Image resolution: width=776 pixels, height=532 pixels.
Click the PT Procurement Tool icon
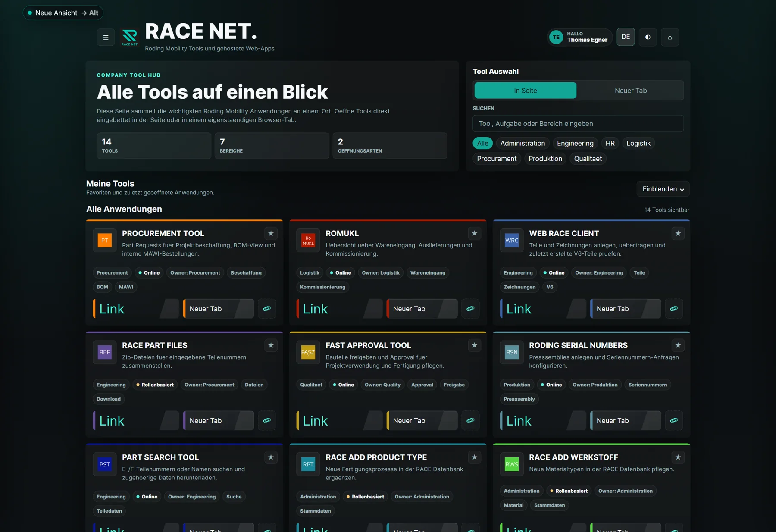105,240
